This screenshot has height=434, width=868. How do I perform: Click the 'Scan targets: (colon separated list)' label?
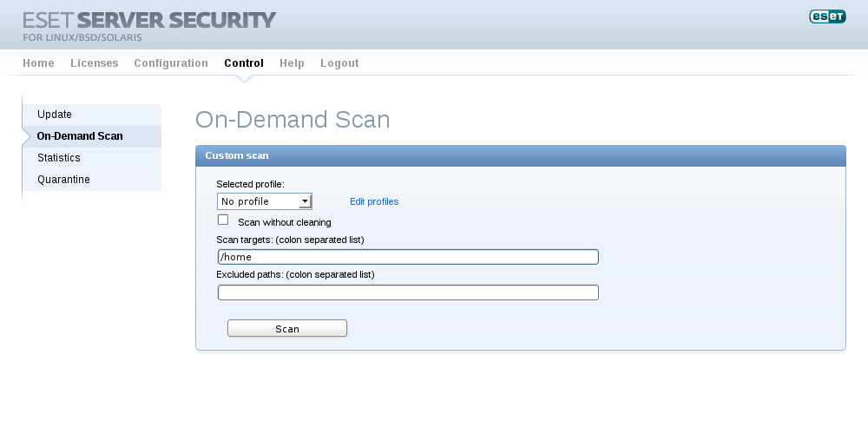(290, 240)
